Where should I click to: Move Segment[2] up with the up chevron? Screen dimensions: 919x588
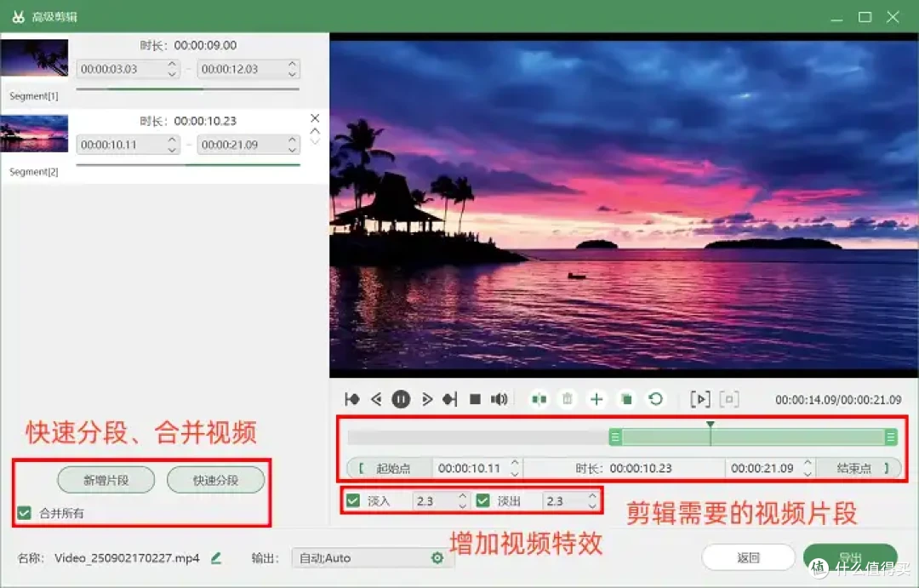tap(315, 131)
